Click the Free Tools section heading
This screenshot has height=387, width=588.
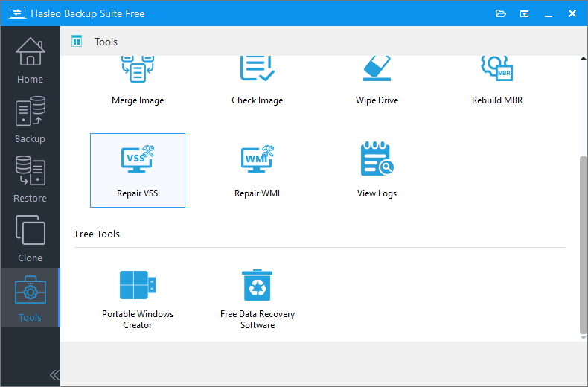pyautogui.click(x=97, y=234)
